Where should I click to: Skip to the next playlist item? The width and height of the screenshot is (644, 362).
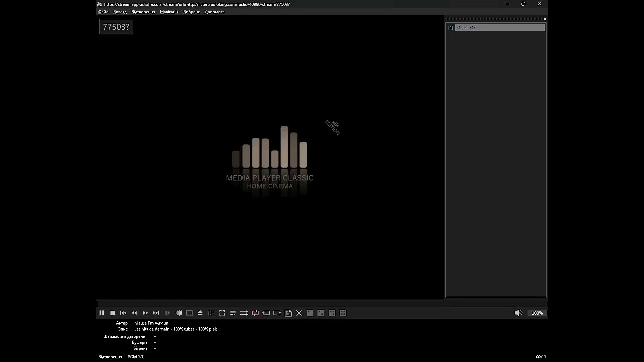[x=156, y=313]
